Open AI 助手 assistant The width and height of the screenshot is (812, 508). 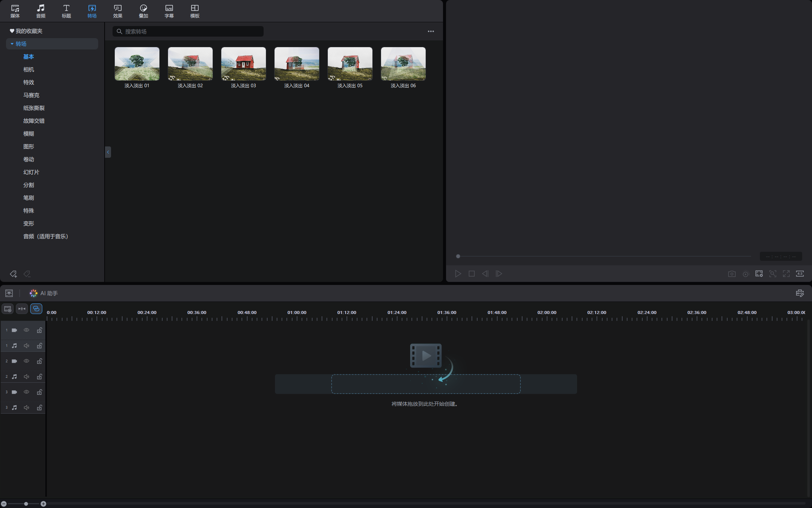[44, 293]
